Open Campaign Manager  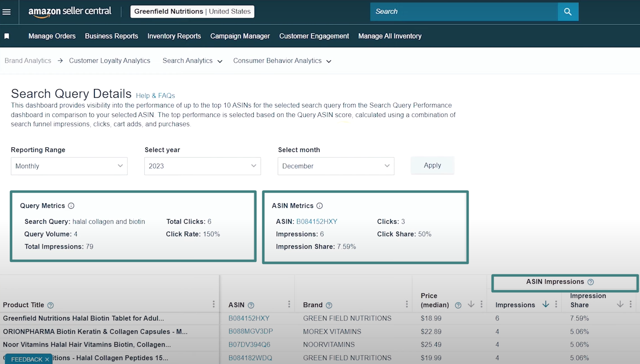240,36
